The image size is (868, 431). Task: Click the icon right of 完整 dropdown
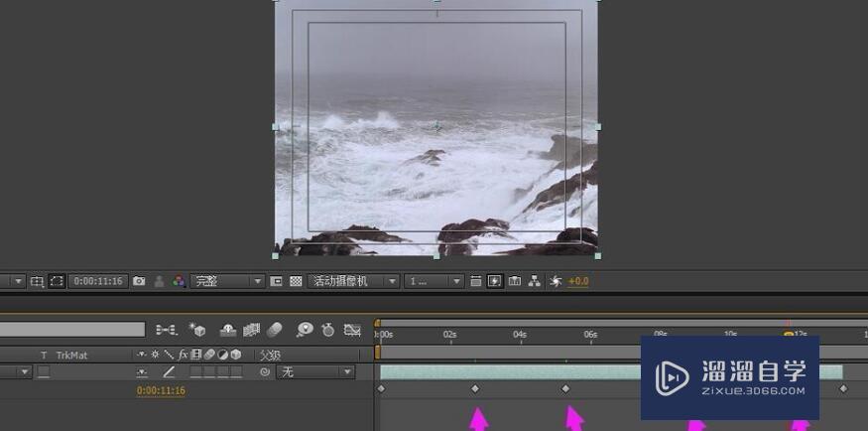coord(276,281)
